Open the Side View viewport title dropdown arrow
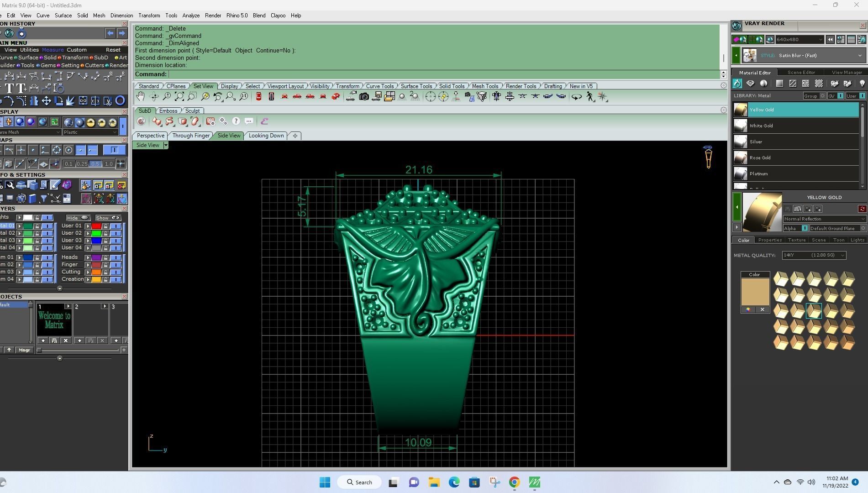This screenshot has height=493, width=868. coord(166,145)
